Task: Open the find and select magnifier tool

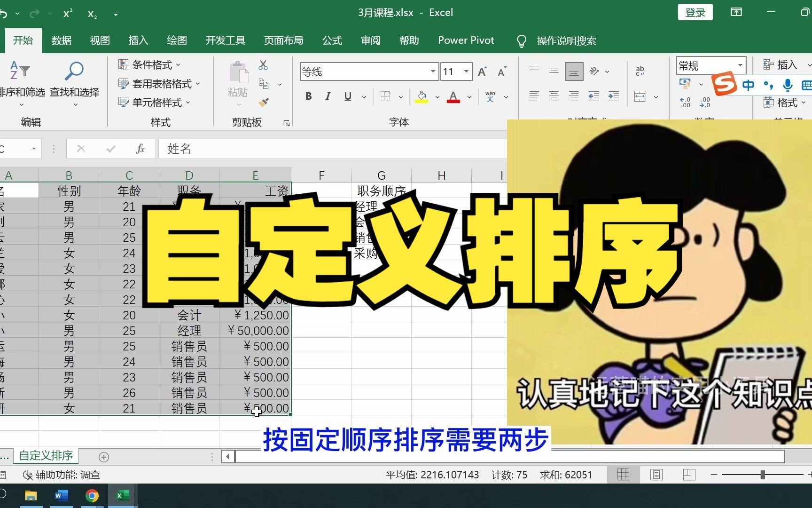Action: [74, 71]
